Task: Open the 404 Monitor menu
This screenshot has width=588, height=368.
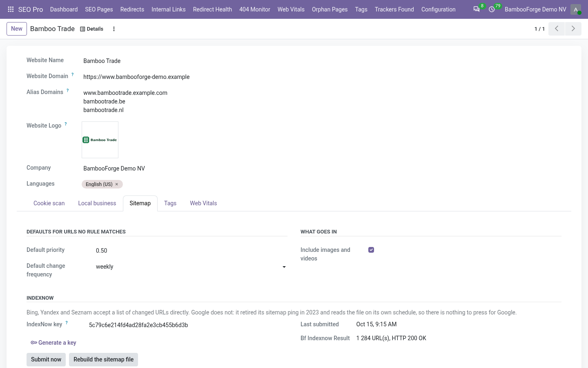Action: pos(255,9)
